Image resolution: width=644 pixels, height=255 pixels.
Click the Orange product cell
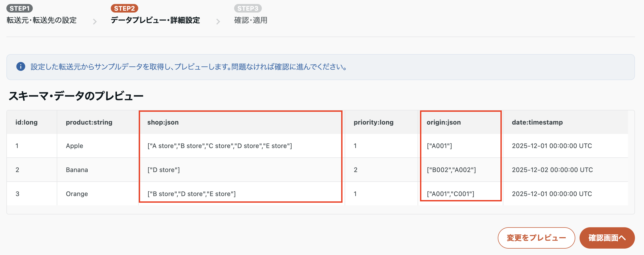point(77,194)
